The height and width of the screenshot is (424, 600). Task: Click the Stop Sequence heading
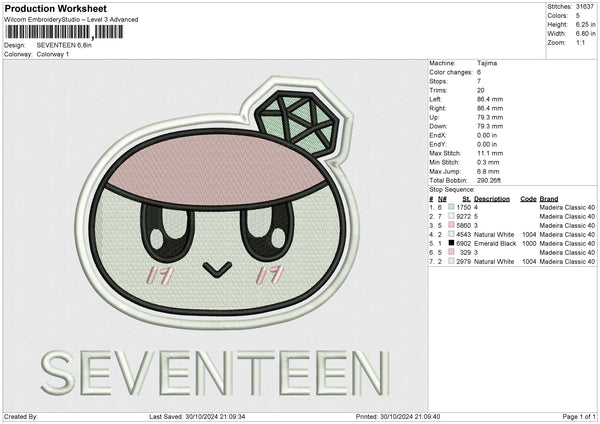452,190
